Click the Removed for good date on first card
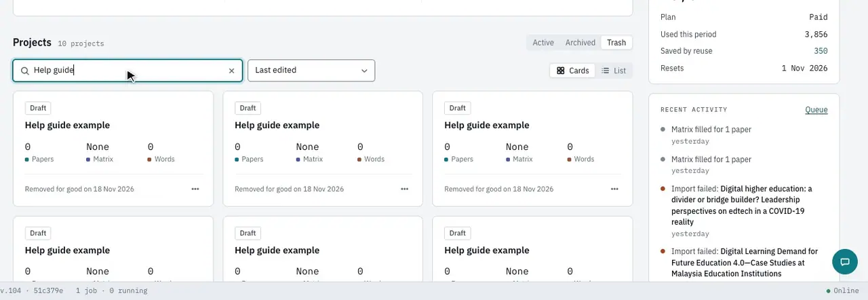 pyautogui.click(x=79, y=189)
